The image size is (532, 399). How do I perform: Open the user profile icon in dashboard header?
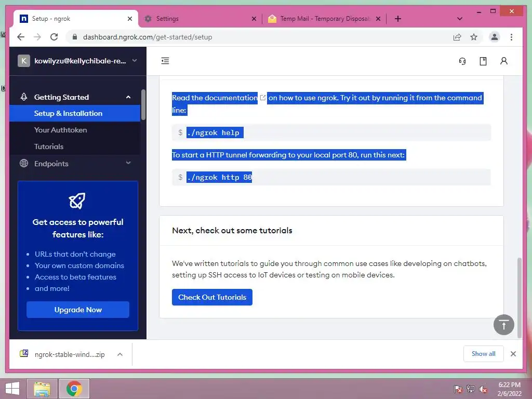click(504, 61)
